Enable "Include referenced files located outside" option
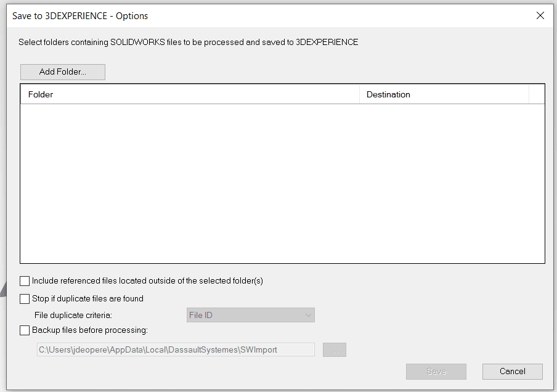 coord(25,280)
